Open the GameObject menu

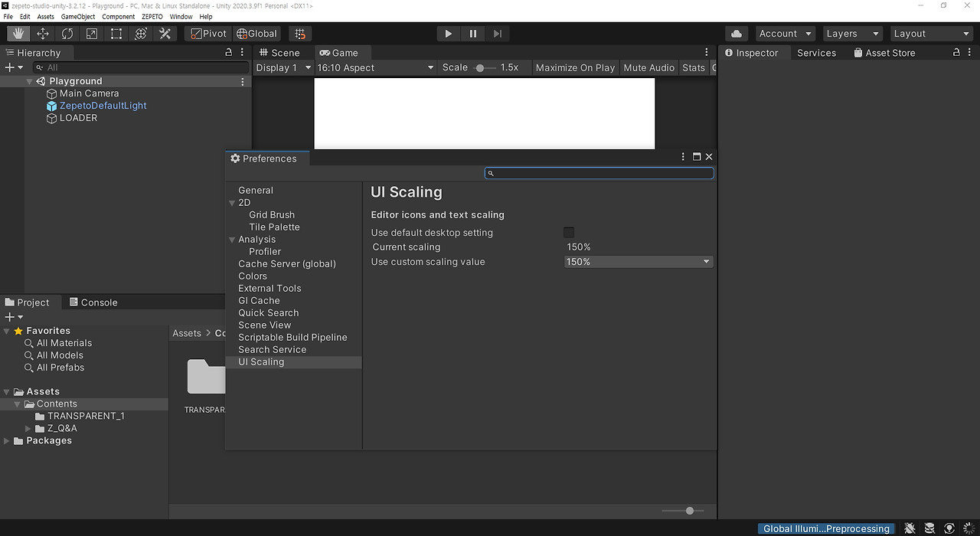[77, 16]
